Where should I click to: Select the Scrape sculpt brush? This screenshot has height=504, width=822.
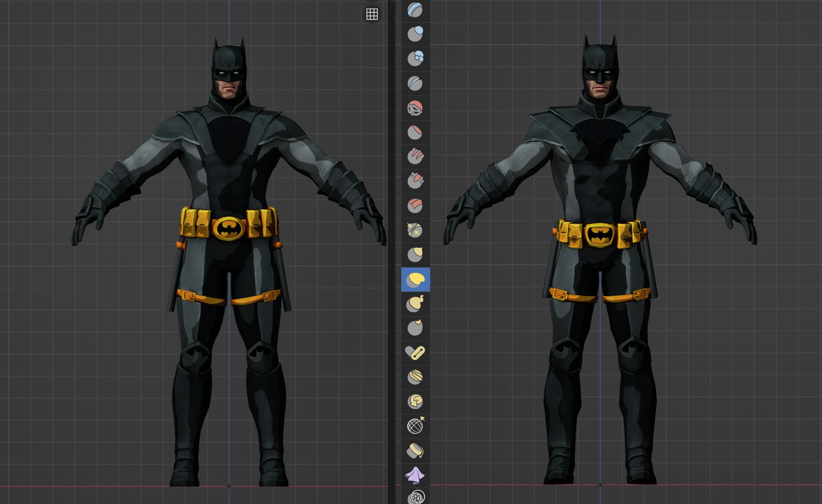click(415, 181)
